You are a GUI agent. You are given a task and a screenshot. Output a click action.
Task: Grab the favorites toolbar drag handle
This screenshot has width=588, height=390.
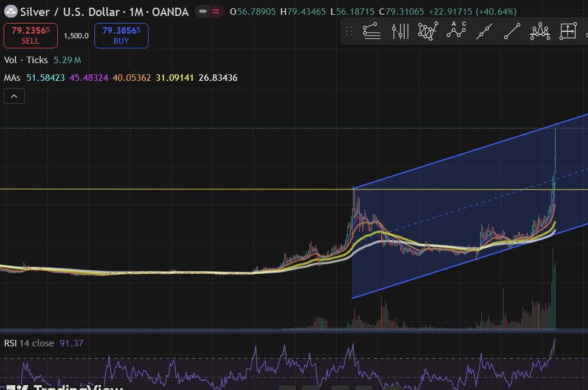tap(349, 31)
